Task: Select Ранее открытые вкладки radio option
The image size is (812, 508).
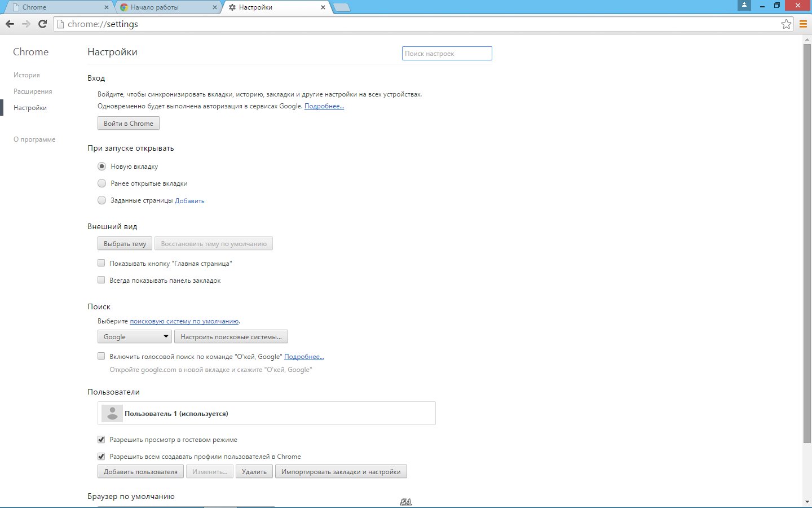Action: pos(101,183)
